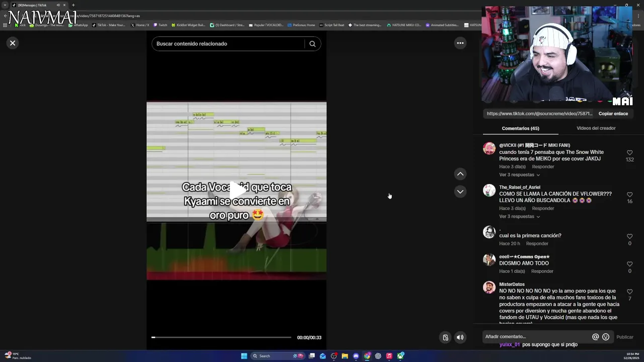Seek on the video progress bar
644x362 pixels.
221,337
